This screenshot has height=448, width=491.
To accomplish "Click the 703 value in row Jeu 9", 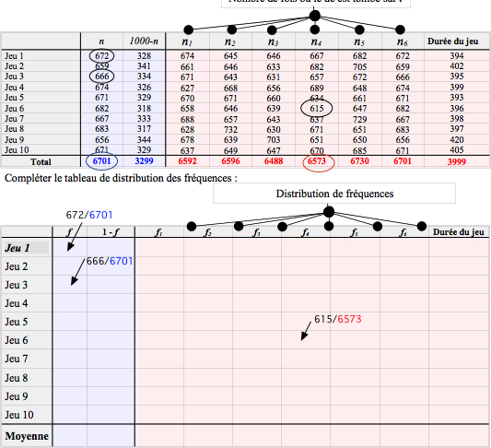I will [x=274, y=140].
